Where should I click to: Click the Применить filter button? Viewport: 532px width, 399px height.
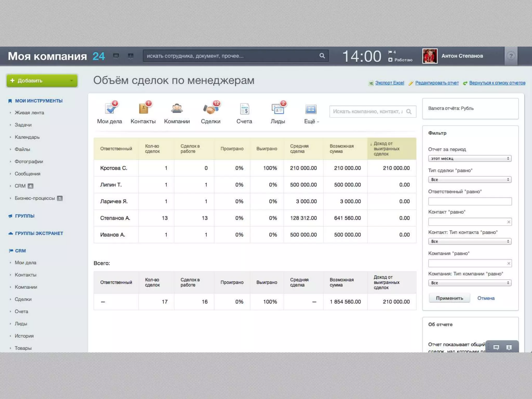tap(449, 298)
